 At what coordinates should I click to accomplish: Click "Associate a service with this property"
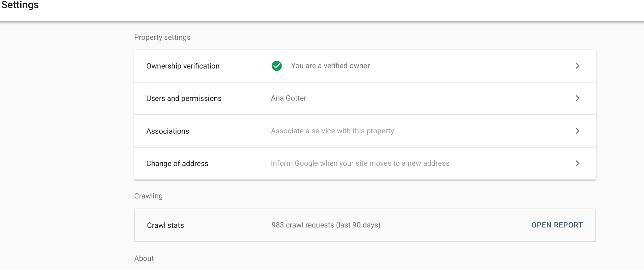(332, 131)
